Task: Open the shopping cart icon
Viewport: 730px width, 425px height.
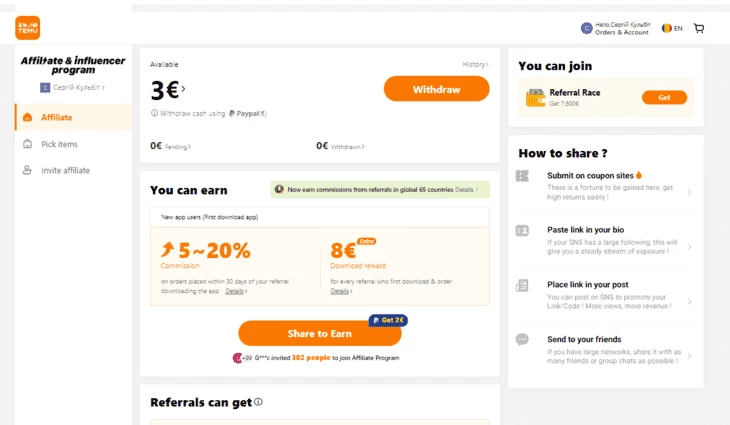Action: 699,28
